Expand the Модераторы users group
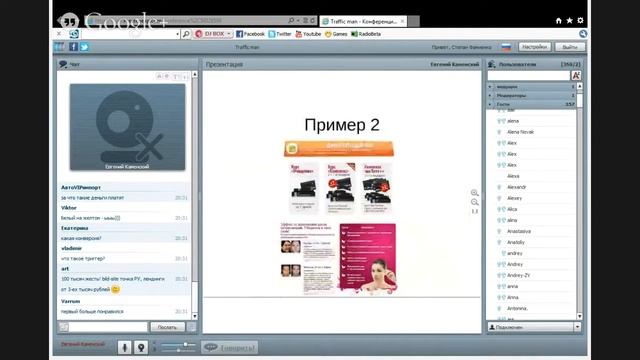 click(490, 96)
